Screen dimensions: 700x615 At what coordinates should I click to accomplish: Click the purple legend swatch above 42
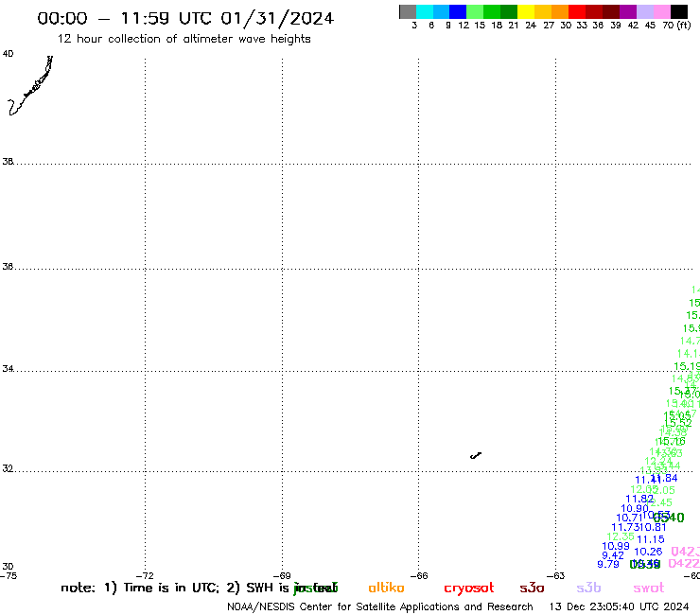coord(628,11)
